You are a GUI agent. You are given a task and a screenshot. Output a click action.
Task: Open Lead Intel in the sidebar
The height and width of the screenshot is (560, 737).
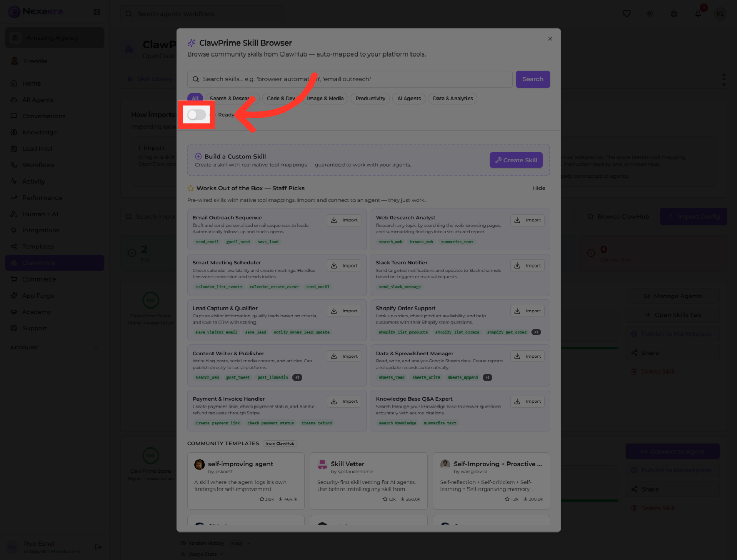point(54,149)
